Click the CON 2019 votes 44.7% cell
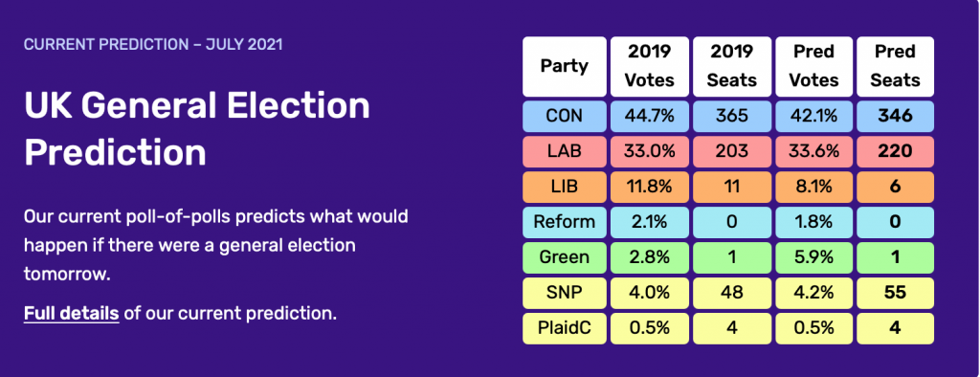The image size is (980, 377). pos(650,117)
